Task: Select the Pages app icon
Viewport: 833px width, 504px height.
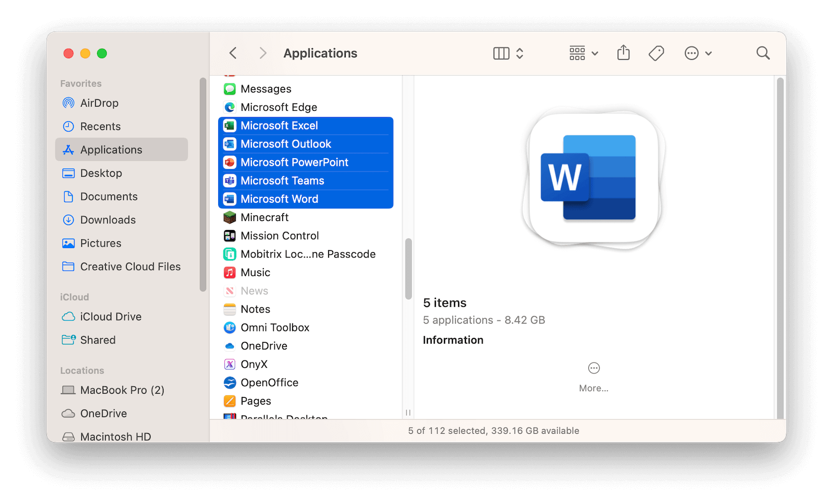Action: tap(230, 401)
